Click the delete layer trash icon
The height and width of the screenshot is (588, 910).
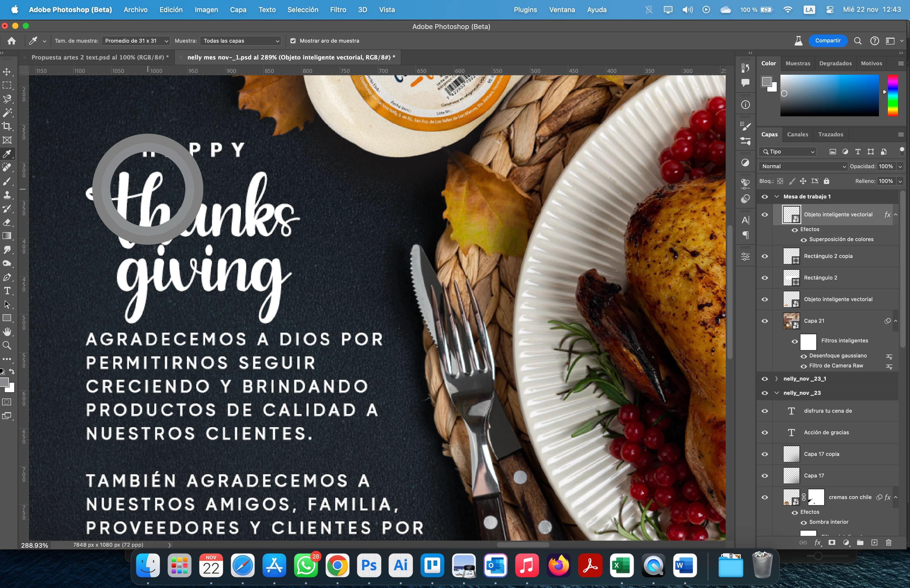coord(888,542)
